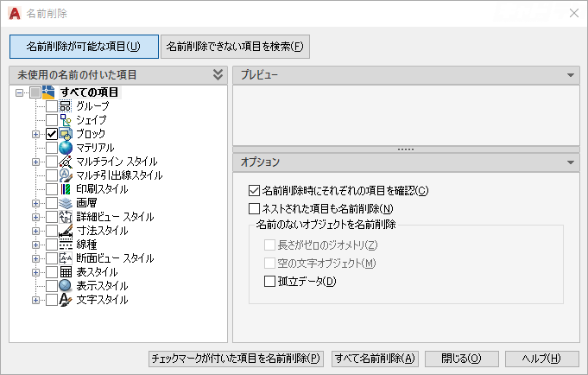Click the 印刷スタイル icon

pyautogui.click(x=66, y=189)
